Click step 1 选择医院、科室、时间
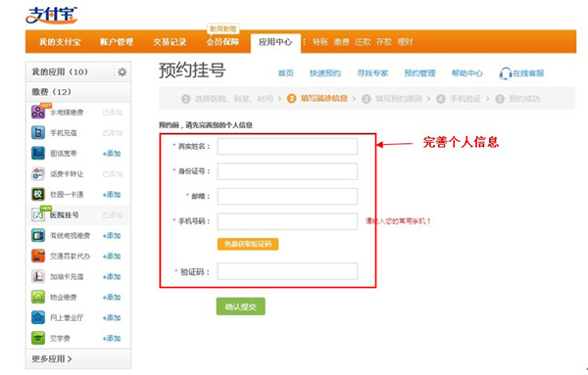588x375 pixels. (x=227, y=99)
